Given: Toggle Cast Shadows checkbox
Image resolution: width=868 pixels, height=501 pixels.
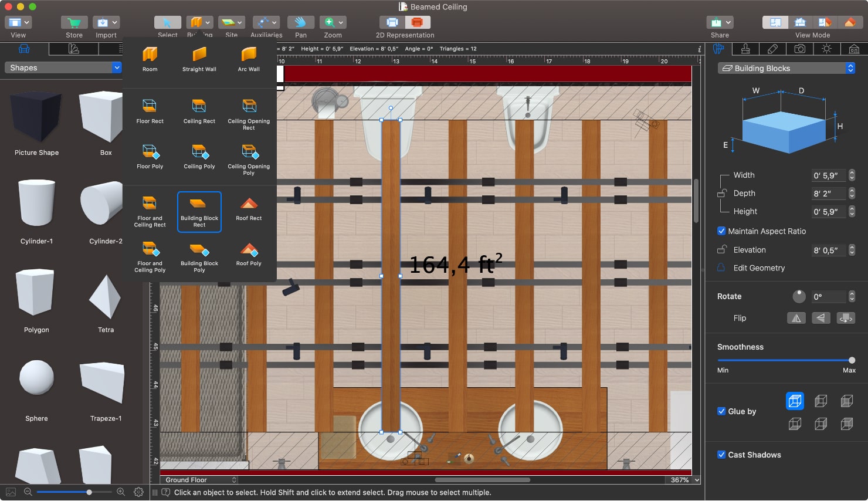Looking at the screenshot, I should pos(721,455).
